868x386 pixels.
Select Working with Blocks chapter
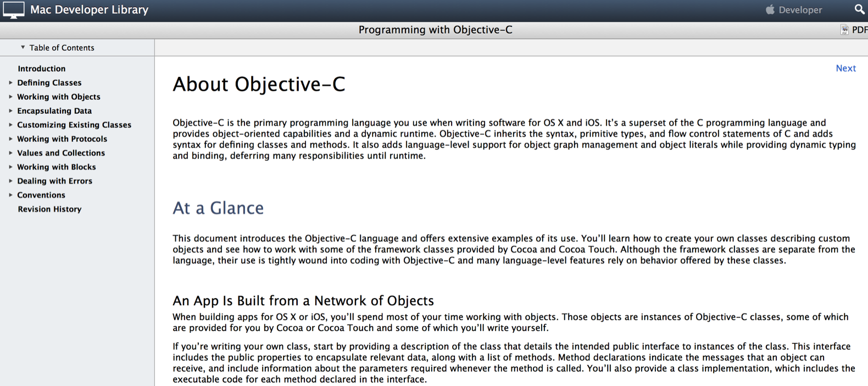(x=57, y=167)
